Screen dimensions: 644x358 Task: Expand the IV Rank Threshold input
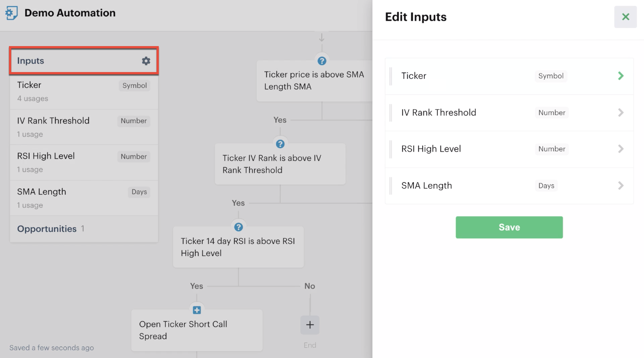point(621,113)
